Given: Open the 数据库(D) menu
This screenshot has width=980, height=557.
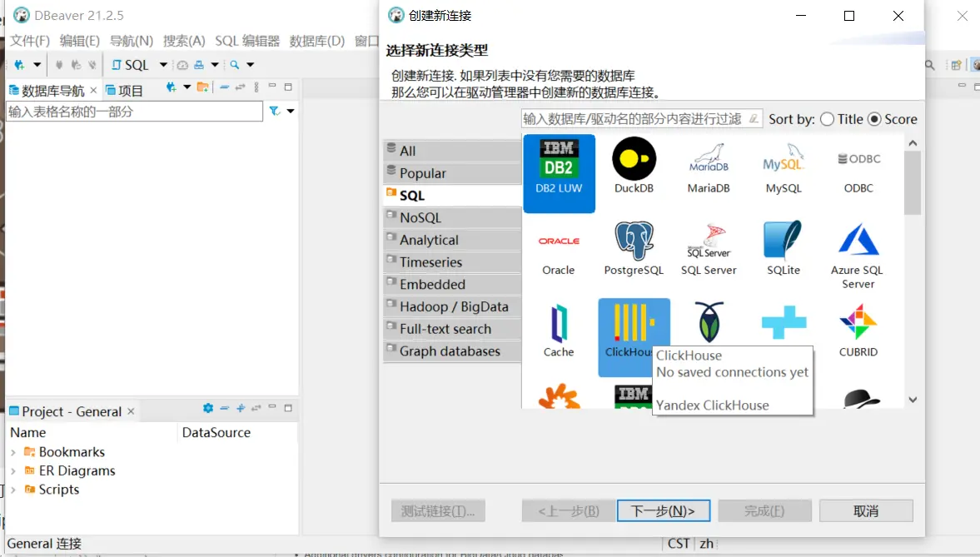Looking at the screenshot, I should click(x=317, y=41).
